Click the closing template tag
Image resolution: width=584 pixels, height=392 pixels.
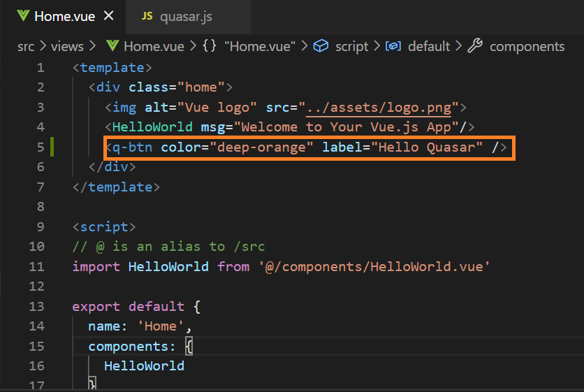point(116,187)
